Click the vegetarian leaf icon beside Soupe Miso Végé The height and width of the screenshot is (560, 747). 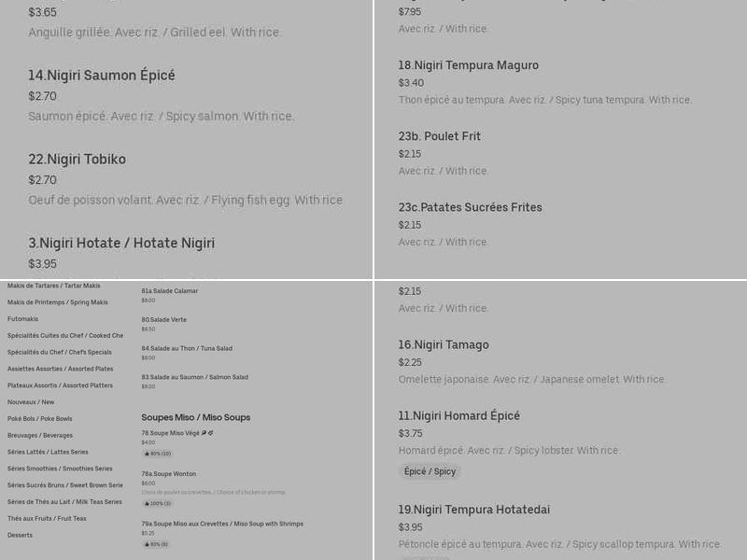point(204,433)
